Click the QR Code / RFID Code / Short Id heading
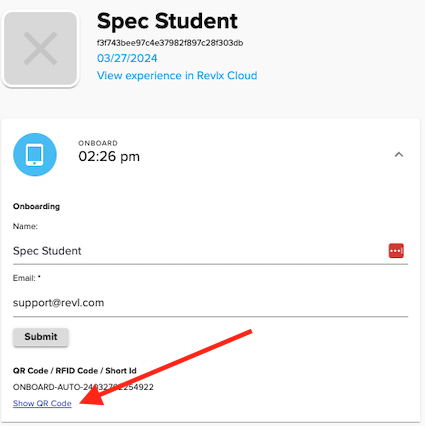 [75, 371]
